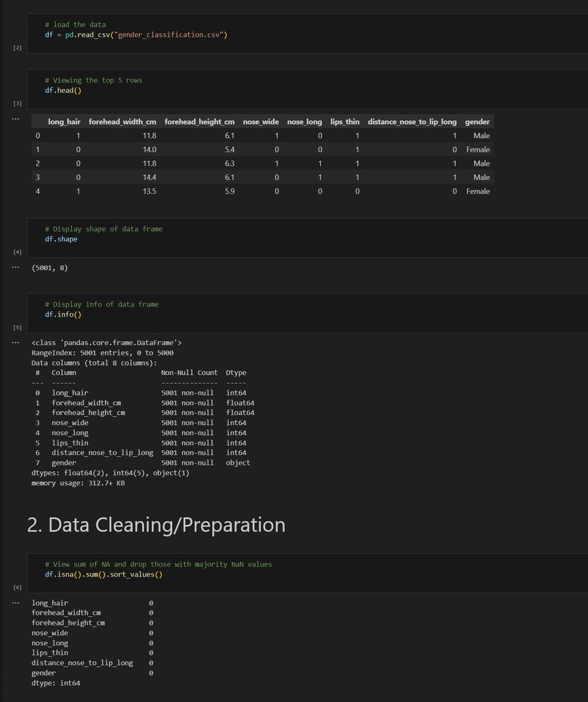
Task: Click the 14.0 forehead width cell
Action: point(150,150)
